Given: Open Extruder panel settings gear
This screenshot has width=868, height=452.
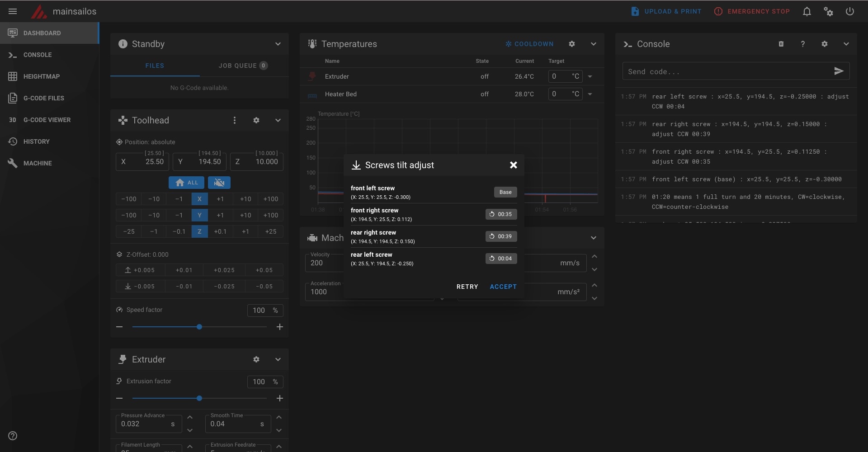Looking at the screenshot, I should coord(256,359).
